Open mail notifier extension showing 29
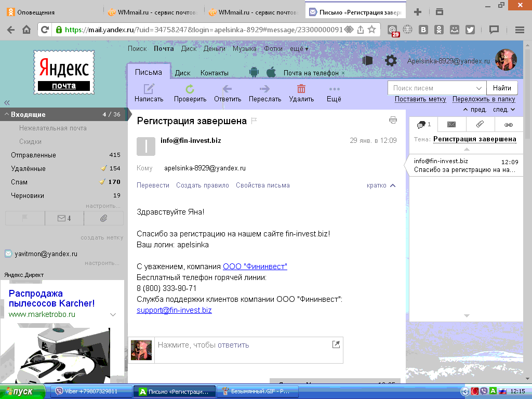Screen dimensions: 532x399 click(393, 31)
